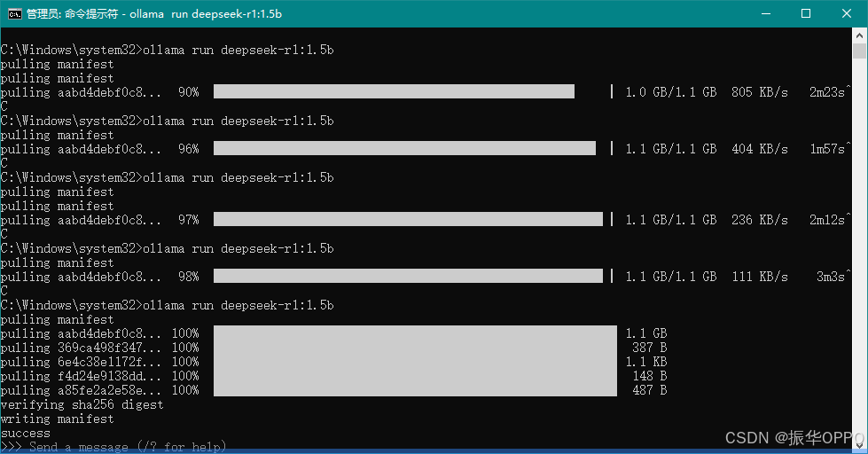Click "pulling 6e4c38e1172f..." line
This screenshot has height=454, width=868.
pos(82,362)
